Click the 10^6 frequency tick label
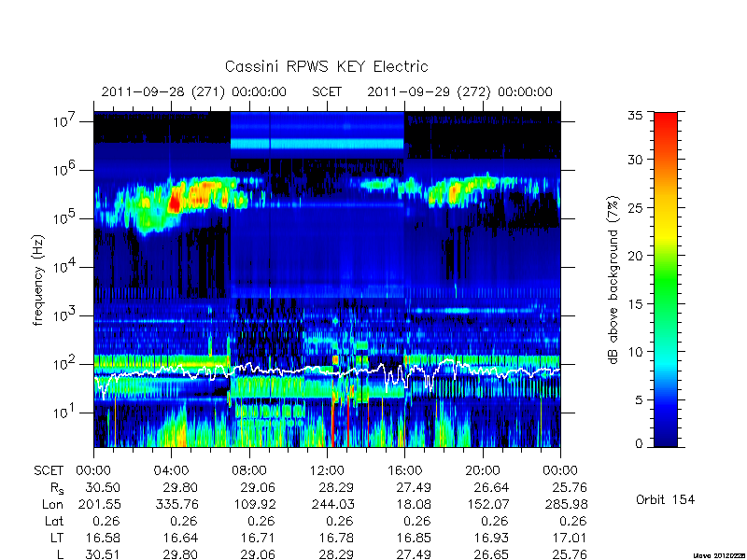 coord(65,170)
